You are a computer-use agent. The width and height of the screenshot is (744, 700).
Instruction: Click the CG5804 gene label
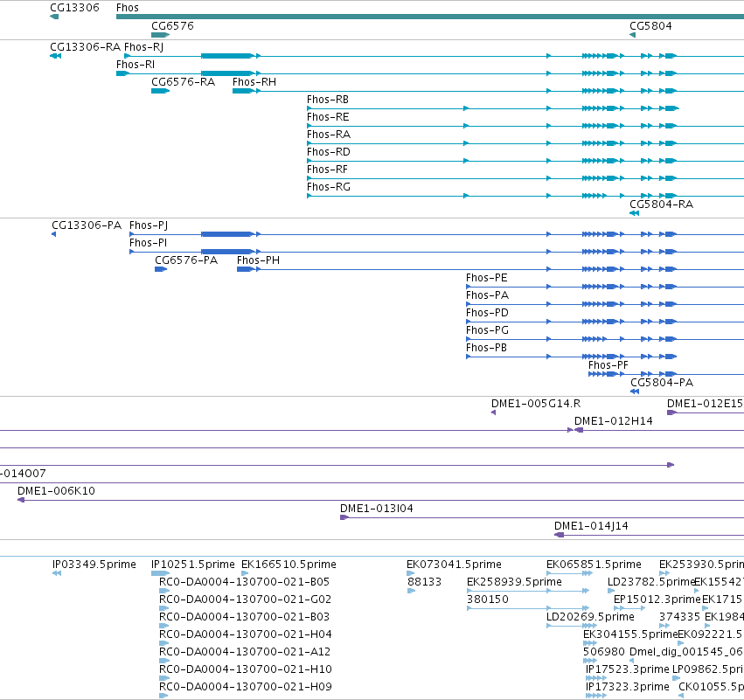(650, 26)
